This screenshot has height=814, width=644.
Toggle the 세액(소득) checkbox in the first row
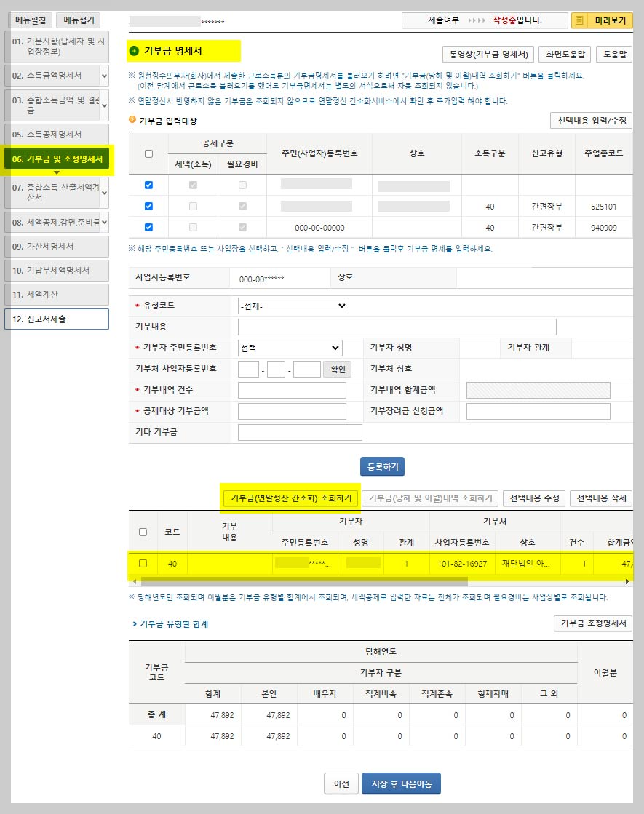194,185
